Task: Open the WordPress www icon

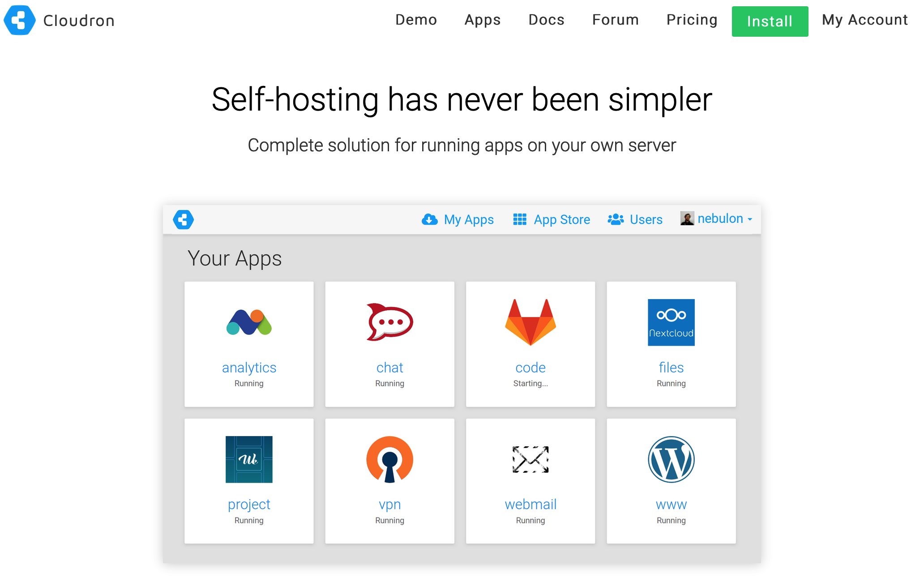Action: [671, 459]
